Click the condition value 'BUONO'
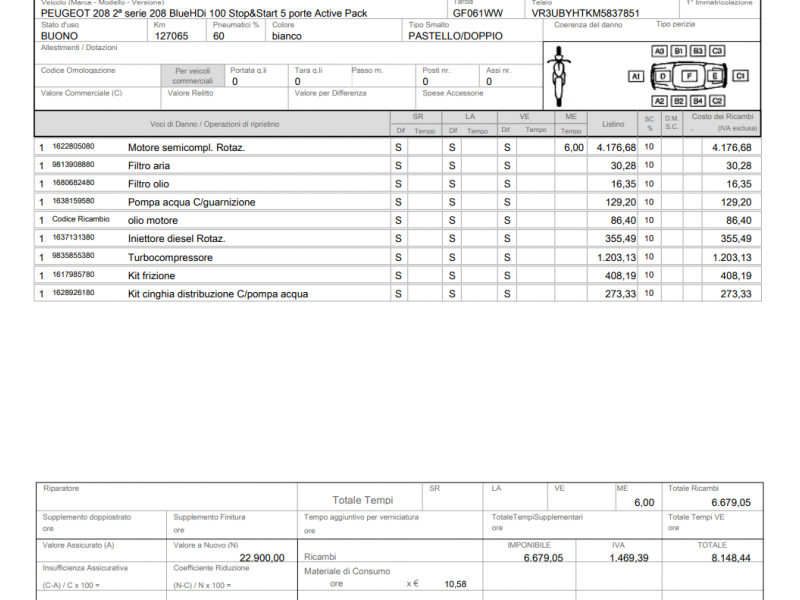This screenshot has height=600, width=800. 59,36
